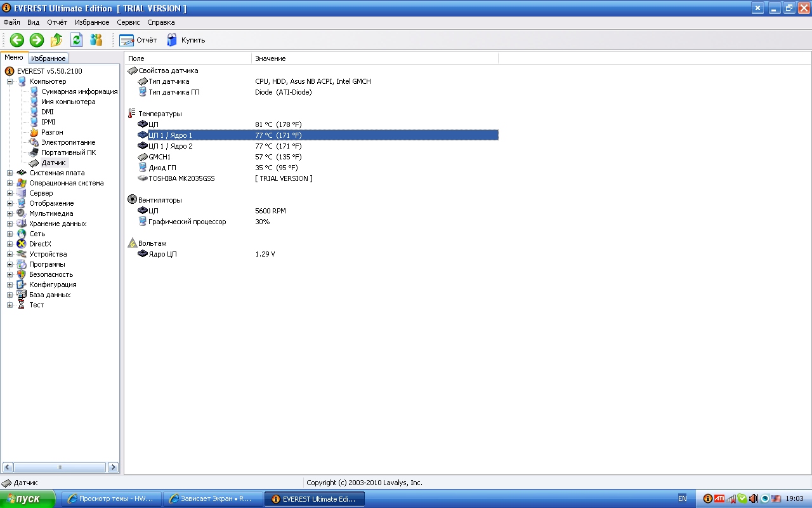Open the Разгон flame icon item
The image size is (812, 508).
click(34, 132)
